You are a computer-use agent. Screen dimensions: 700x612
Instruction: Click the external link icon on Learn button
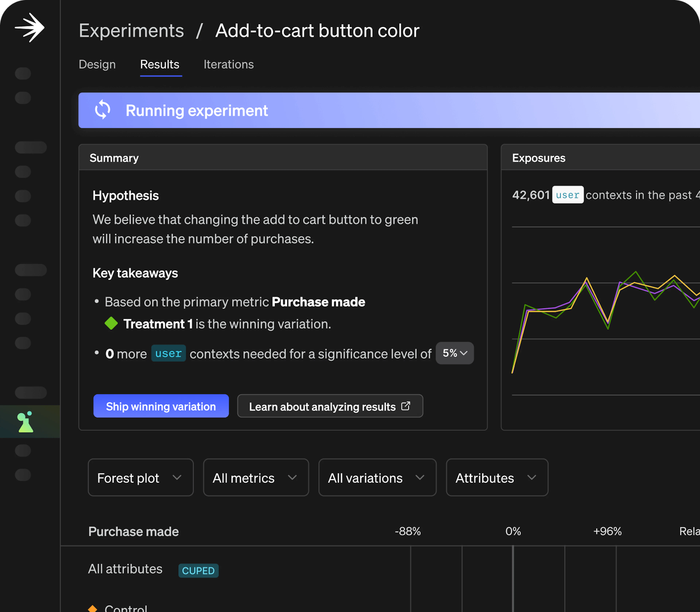[x=405, y=406]
